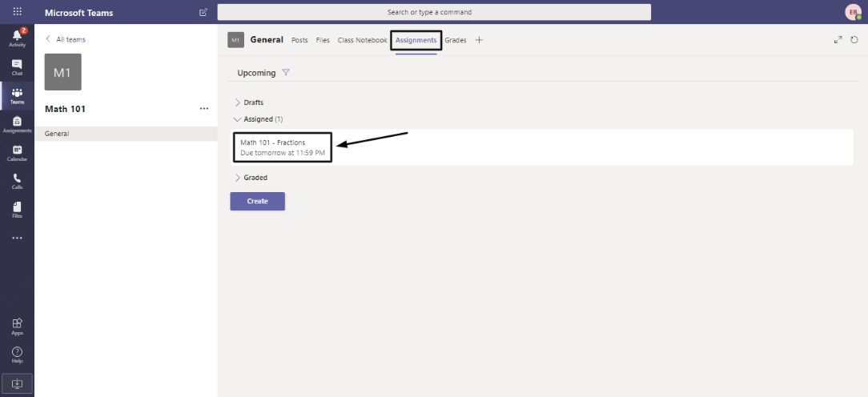Start a new chat with compose icon

pyautogui.click(x=203, y=12)
